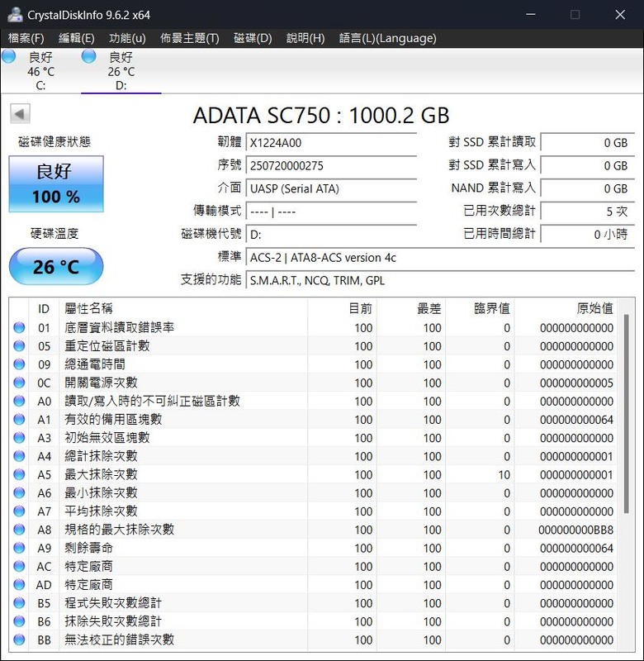The height and width of the screenshot is (661, 644).
Task: Click the 屬性名稱 column header
Action: tap(183, 308)
